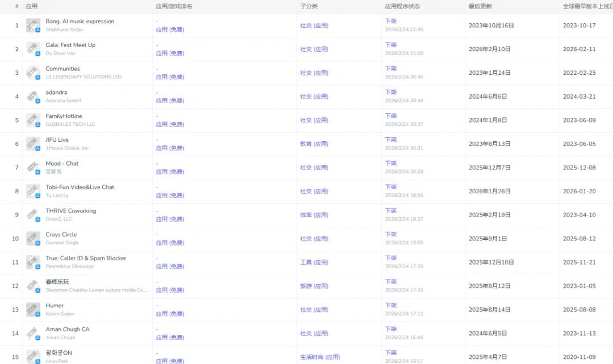The image size is (613, 364).
Task: Click 应用 (免费) ranking link for Communities
Action: pos(170,77)
